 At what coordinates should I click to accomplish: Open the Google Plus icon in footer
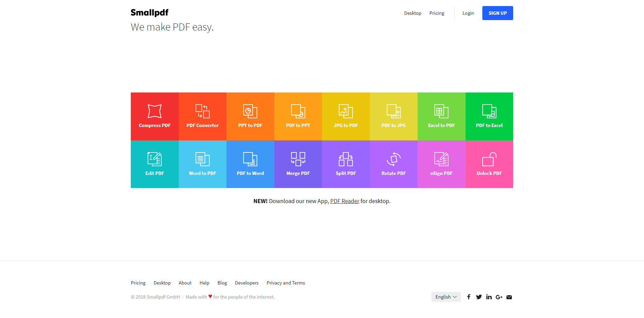(x=499, y=297)
